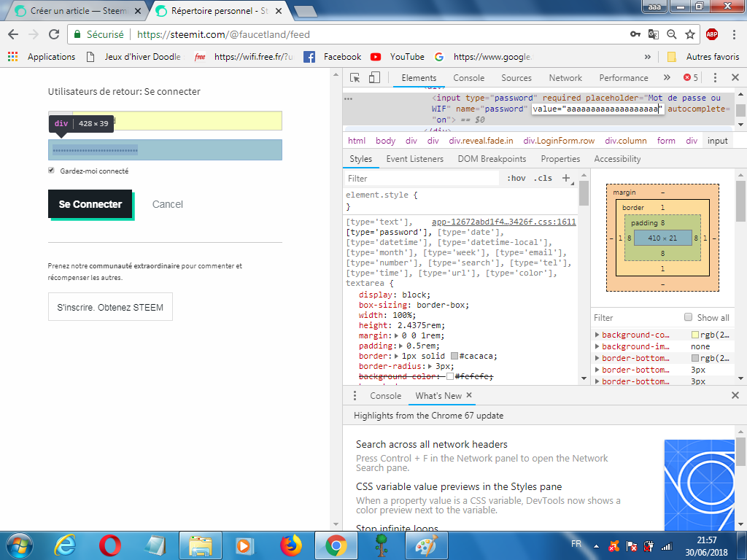The width and height of the screenshot is (747, 560).
Task: Open the Console tab in DevTools
Action: pyautogui.click(x=469, y=77)
